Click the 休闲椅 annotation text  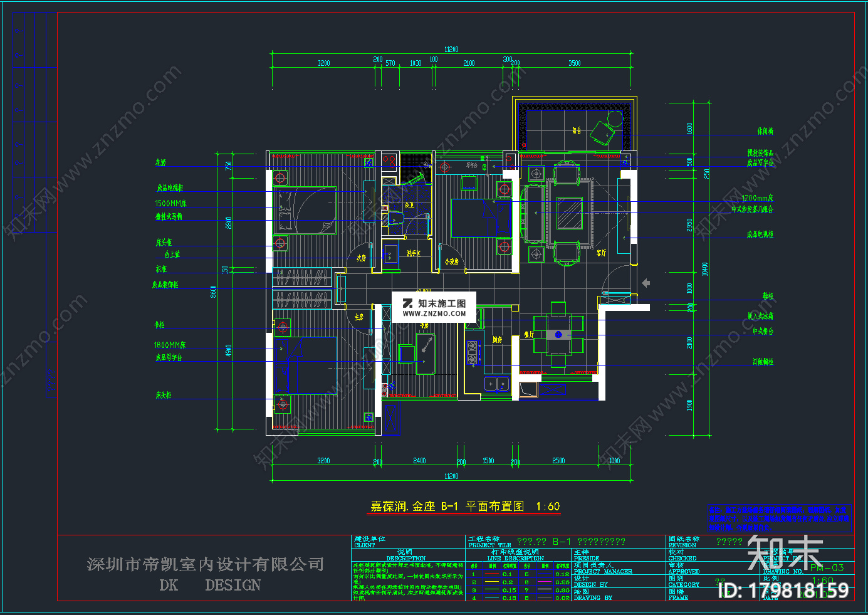(765, 132)
